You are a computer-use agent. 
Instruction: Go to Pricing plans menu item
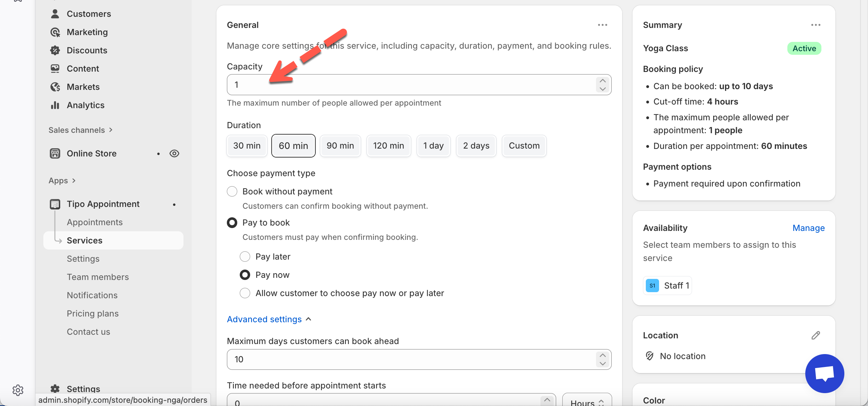pos(92,314)
